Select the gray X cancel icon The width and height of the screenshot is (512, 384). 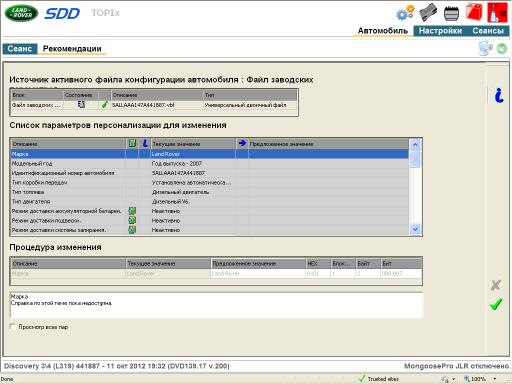click(x=496, y=285)
